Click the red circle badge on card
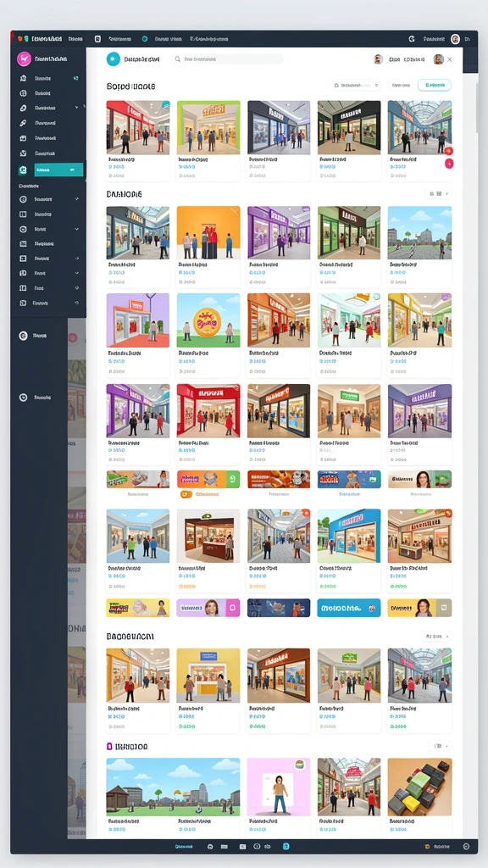Image resolution: width=488 pixels, height=868 pixels. coord(449,151)
